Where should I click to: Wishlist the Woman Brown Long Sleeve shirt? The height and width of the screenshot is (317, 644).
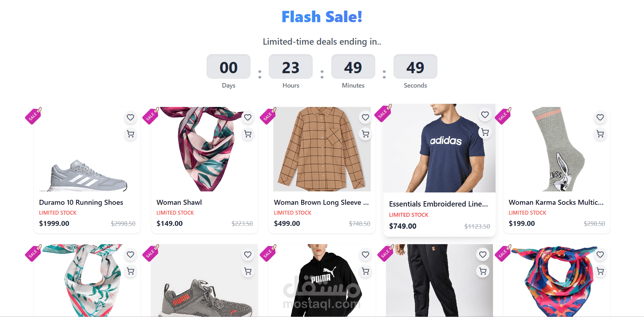[365, 118]
